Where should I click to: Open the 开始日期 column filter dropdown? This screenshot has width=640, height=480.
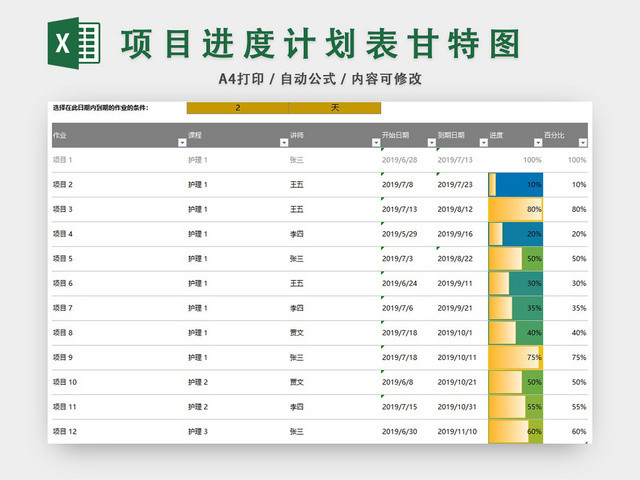point(431,142)
